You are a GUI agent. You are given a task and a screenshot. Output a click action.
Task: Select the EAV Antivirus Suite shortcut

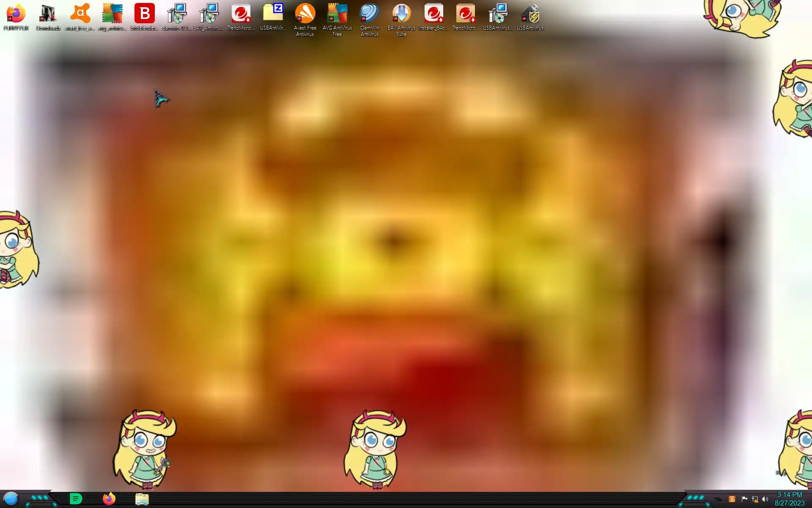click(401, 15)
